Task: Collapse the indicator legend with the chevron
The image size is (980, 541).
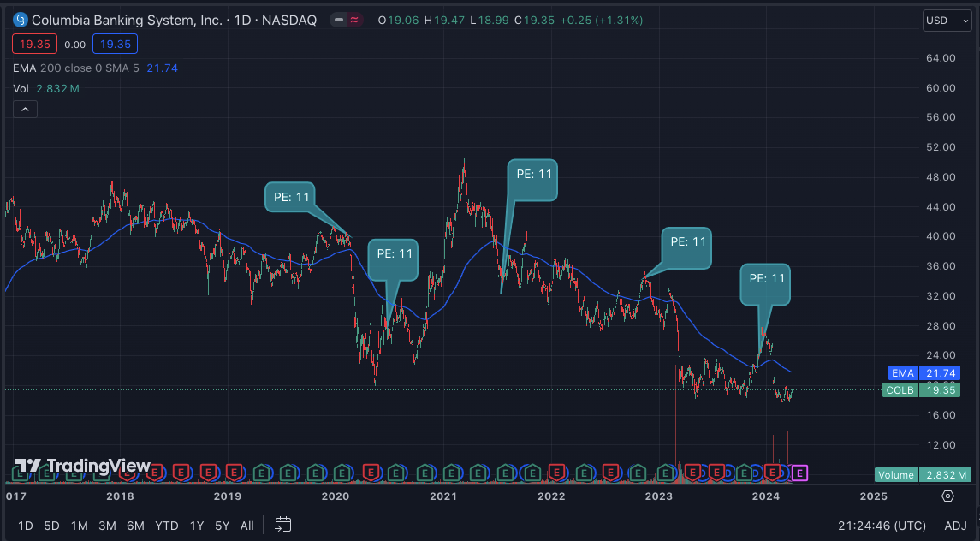Action: (x=25, y=110)
